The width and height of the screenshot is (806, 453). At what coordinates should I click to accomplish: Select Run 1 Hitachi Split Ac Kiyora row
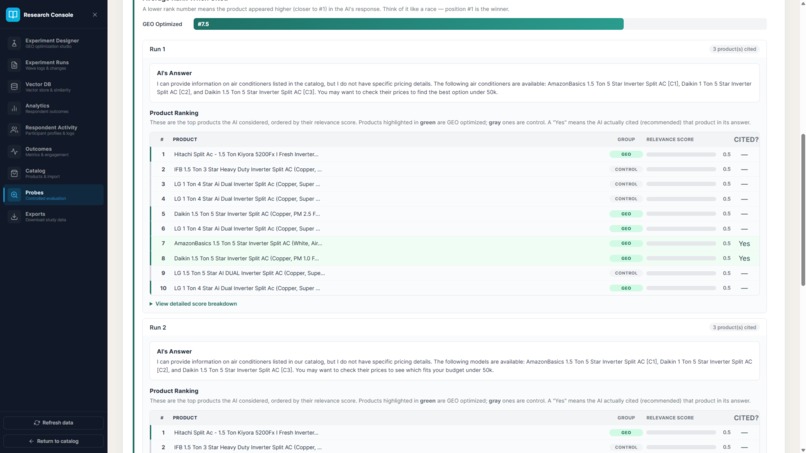454,154
